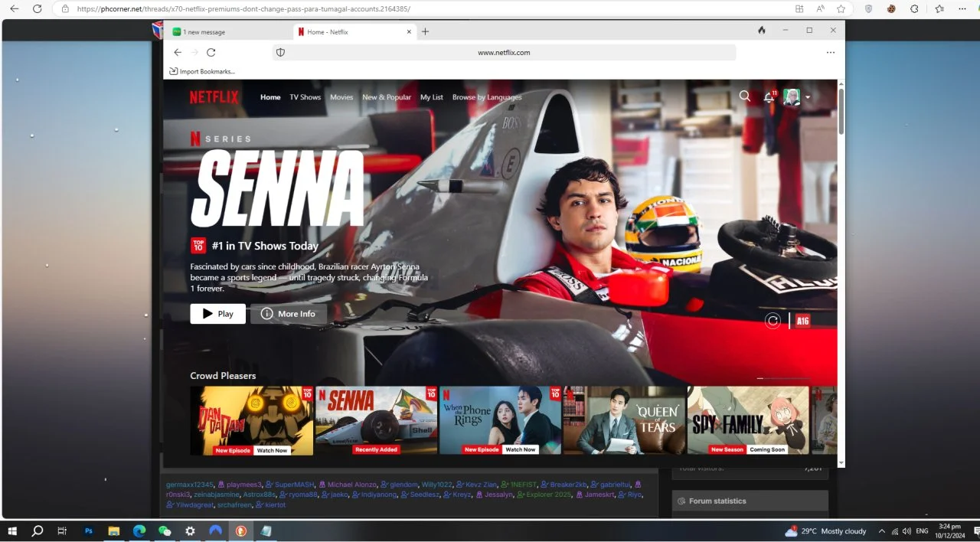Image resolution: width=980 pixels, height=542 pixels.
Task: Click Import Bookmarks in bookmarks bar
Action: (x=202, y=71)
